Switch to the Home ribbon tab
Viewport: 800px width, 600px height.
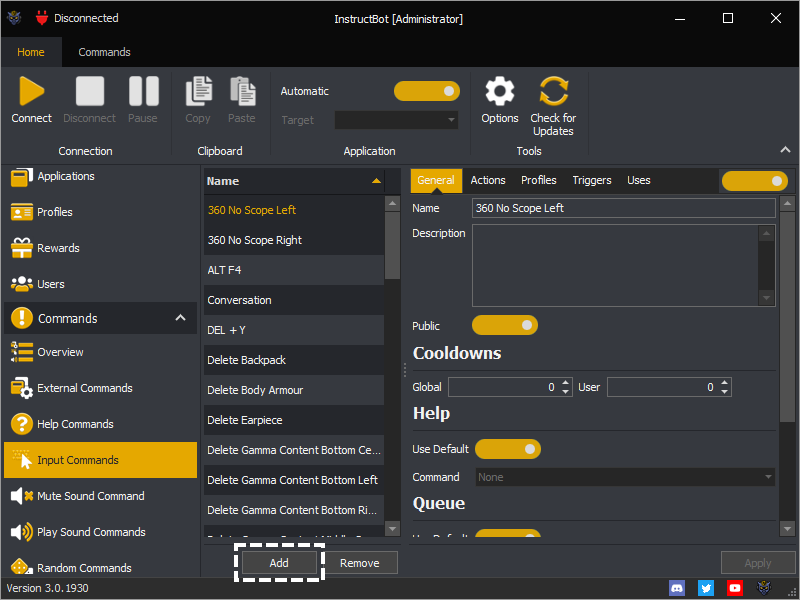(x=31, y=52)
